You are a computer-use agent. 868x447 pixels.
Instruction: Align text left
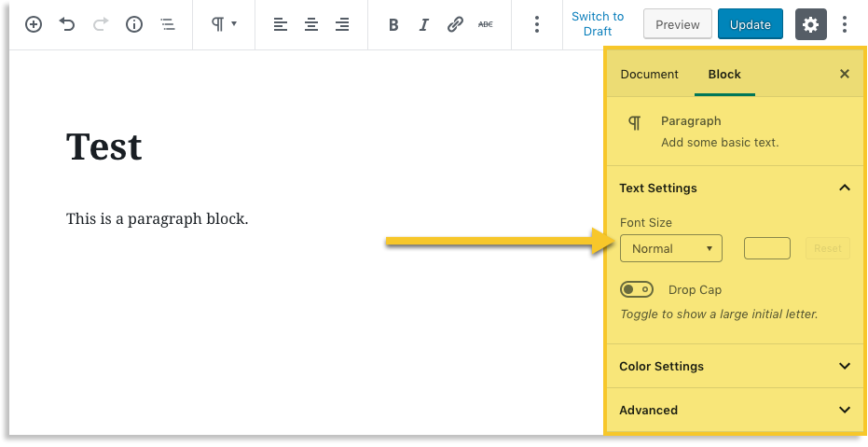tap(281, 24)
